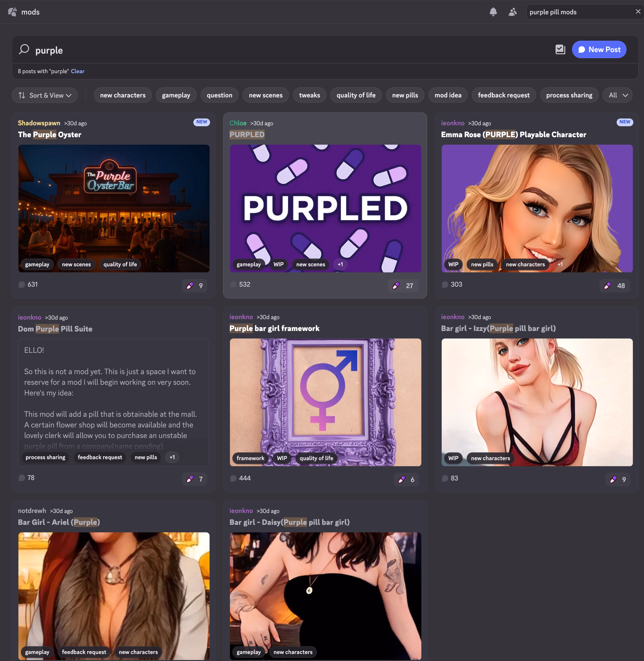Clear the top search box with X
Screen dimensions: 644x661
click(637, 11)
